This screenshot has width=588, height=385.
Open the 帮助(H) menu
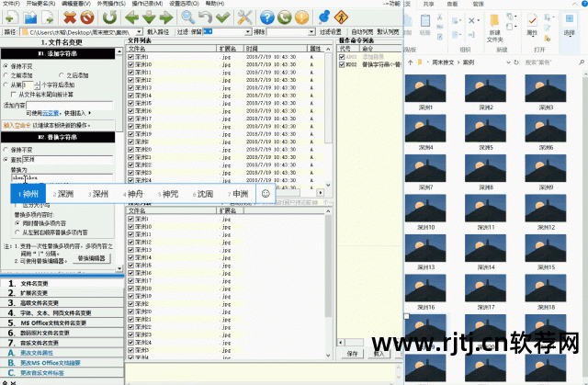point(214,4)
